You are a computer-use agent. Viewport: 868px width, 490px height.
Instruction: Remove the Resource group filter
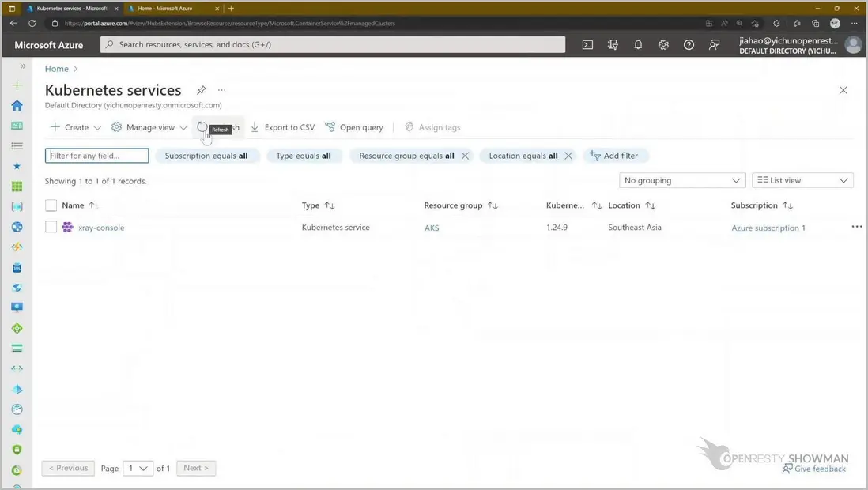(465, 156)
